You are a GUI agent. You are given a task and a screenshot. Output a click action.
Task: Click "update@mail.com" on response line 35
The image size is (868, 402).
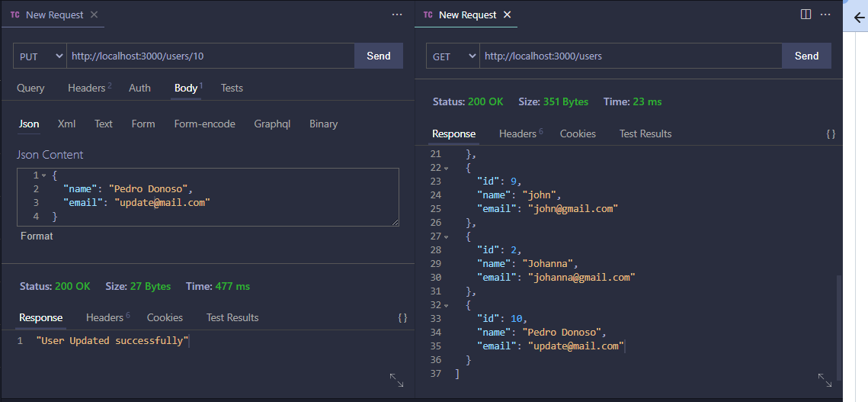click(575, 346)
